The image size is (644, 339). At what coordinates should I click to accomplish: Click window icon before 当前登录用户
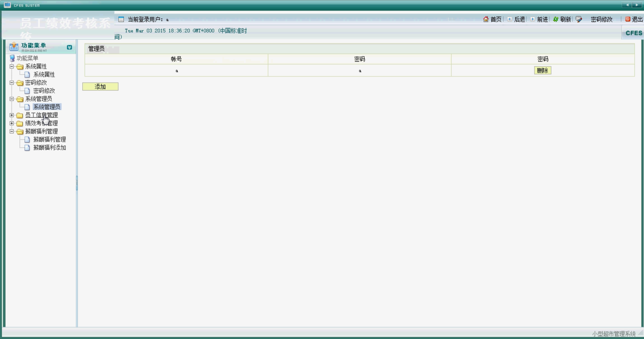tap(121, 19)
